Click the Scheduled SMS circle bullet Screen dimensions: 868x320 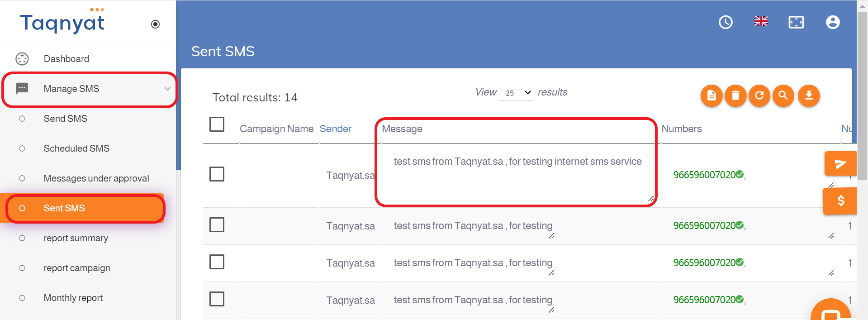coord(22,148)
